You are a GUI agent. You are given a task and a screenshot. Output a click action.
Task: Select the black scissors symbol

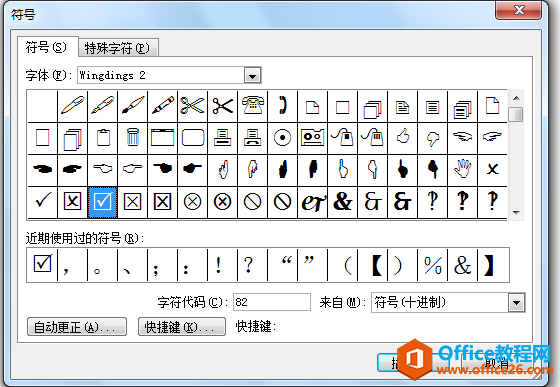(222, 106)
